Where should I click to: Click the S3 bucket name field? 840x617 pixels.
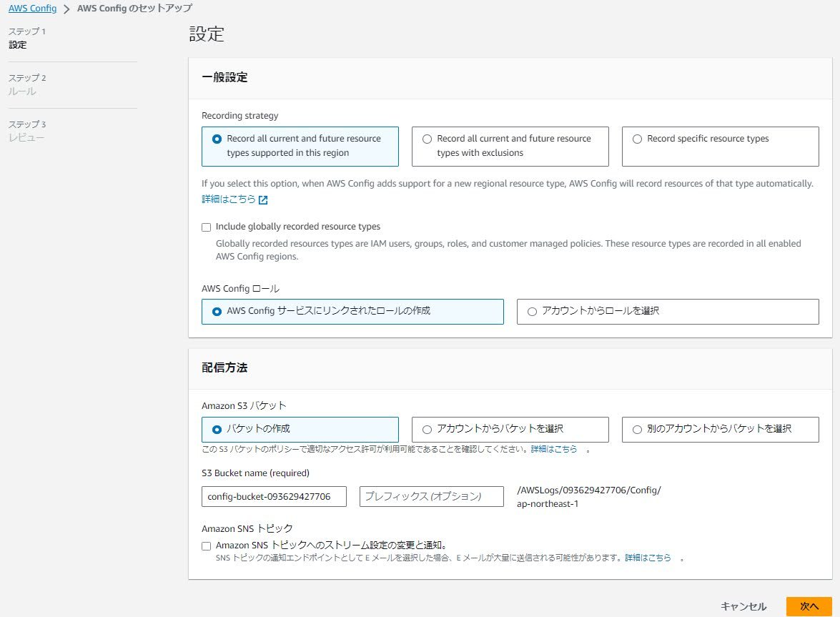(274, 496)
